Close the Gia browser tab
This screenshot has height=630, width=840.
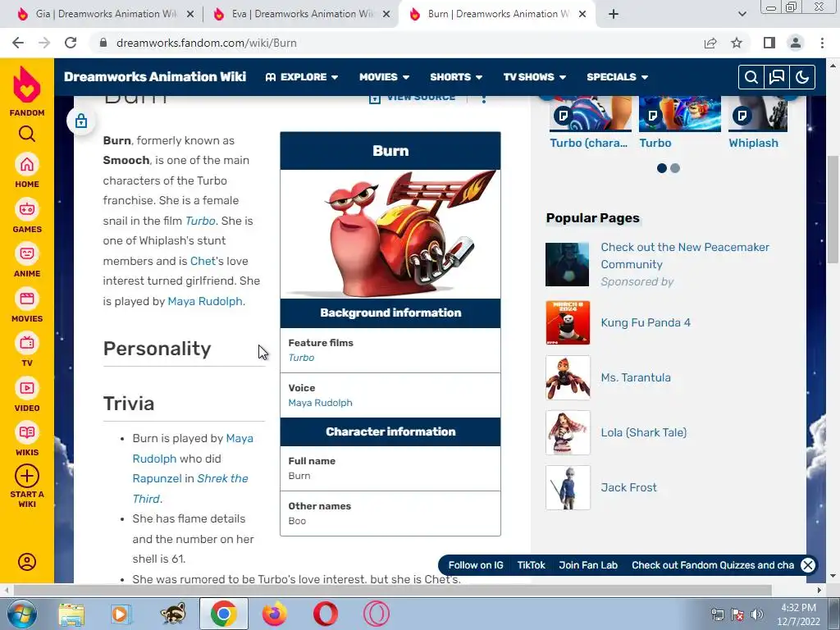pyautogui.click(x=190, y=15)
